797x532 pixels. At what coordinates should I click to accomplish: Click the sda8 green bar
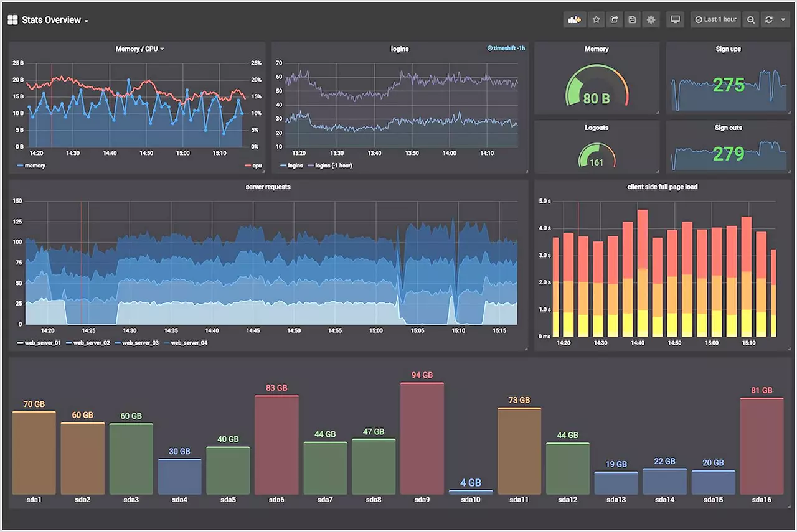(x=374, y=467)
